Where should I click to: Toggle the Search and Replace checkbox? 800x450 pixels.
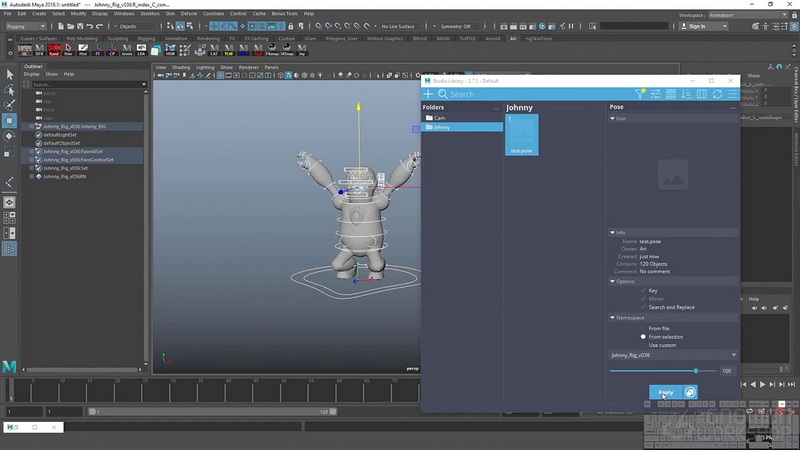(x=643, y=307)
